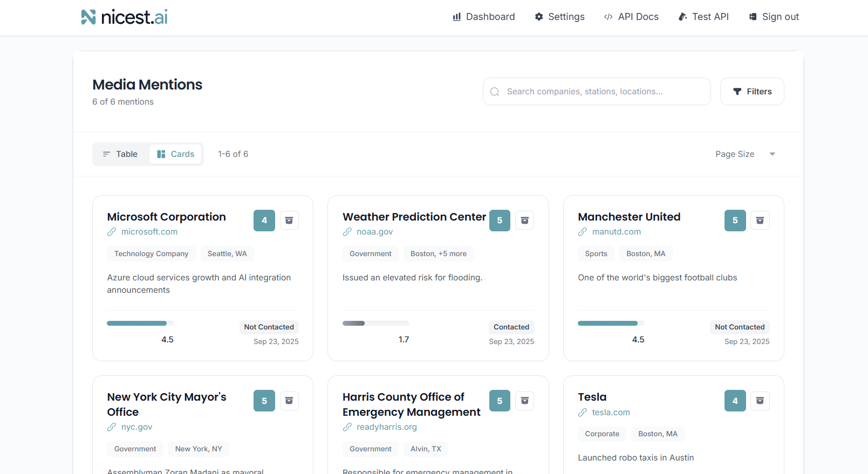Viewport: 868px width, 474px height.
Task: Click score badge 4 on Microsoft card
Action: click(264, 221)
